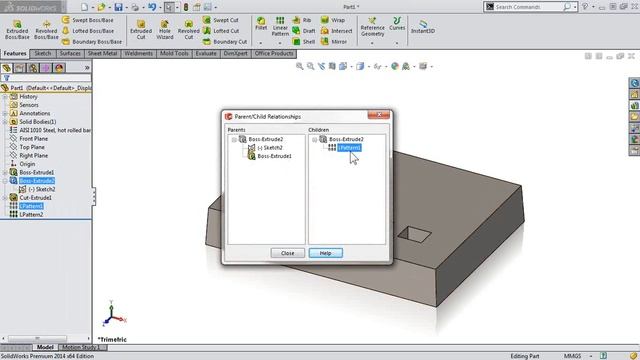Viewport: 640px width, 360px height.
Task: Select the Right Plane item
Action: tap(33, 156)
